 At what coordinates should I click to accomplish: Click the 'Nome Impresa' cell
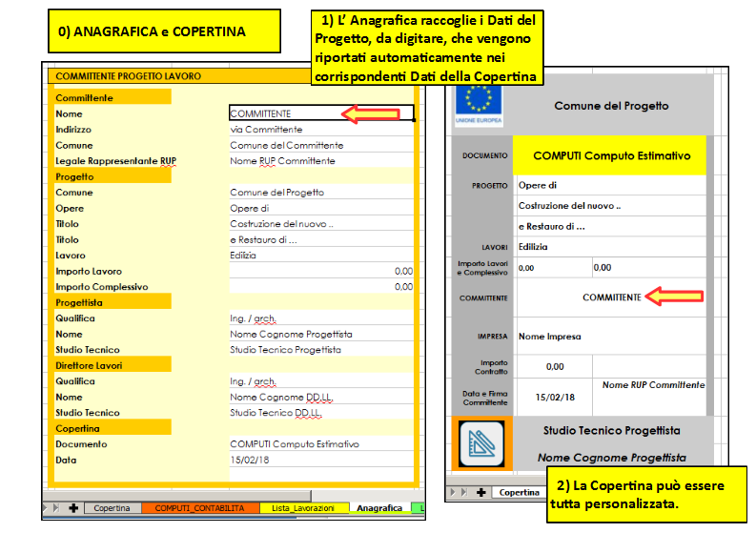tap(611, 337)
